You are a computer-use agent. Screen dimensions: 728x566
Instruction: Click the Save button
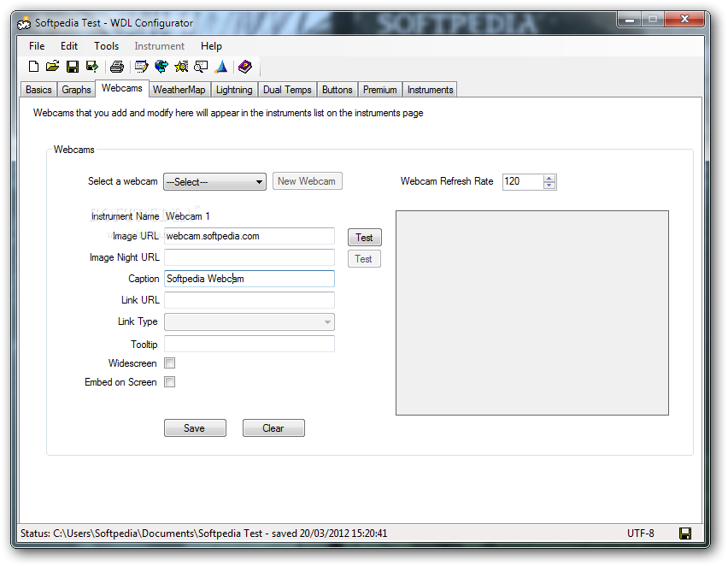pos(195,428)
